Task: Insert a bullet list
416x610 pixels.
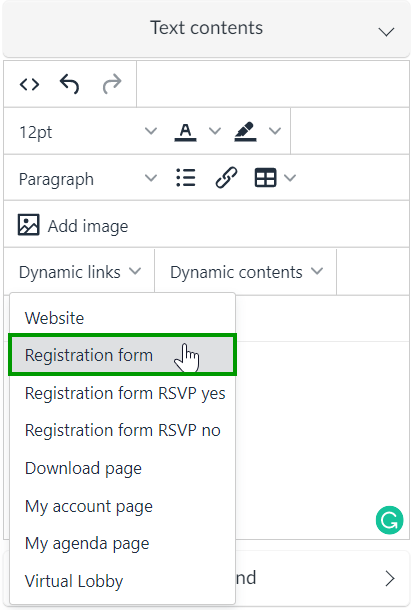Action: point(186,178)
